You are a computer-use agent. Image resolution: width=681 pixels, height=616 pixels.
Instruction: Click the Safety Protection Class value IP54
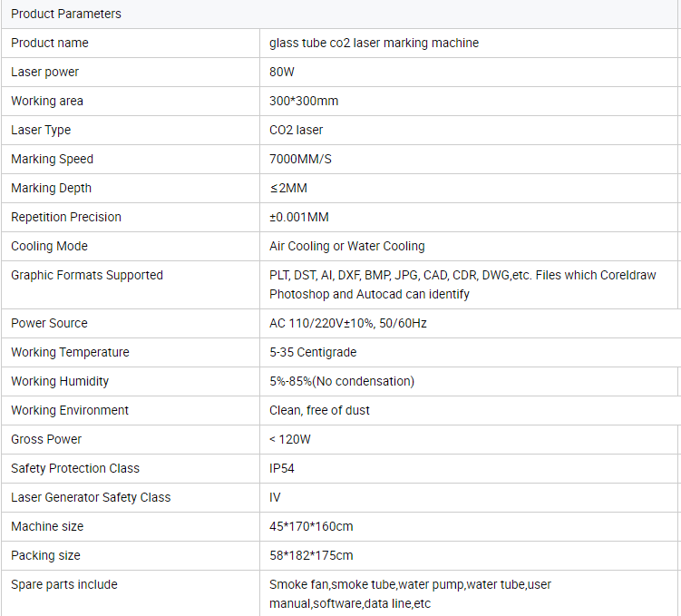click(282, 468)
